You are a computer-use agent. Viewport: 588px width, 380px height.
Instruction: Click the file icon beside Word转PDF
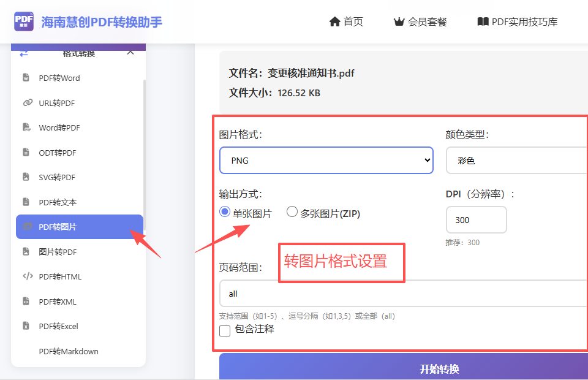tap(26, 127)
